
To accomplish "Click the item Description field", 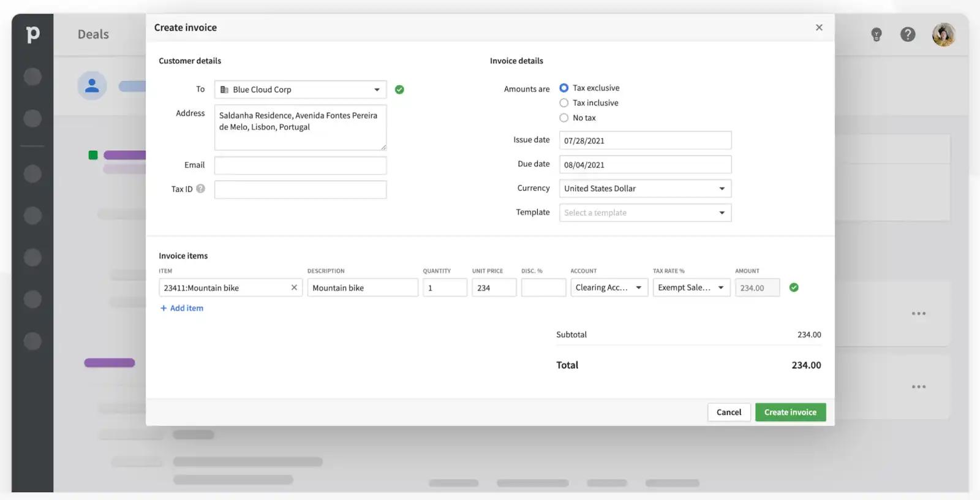I will coord(363,287).
